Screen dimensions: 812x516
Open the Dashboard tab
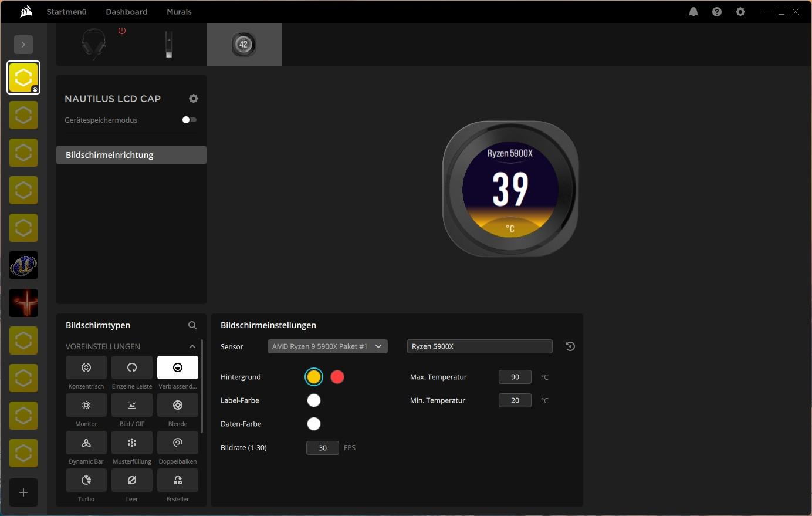(127, 12)
